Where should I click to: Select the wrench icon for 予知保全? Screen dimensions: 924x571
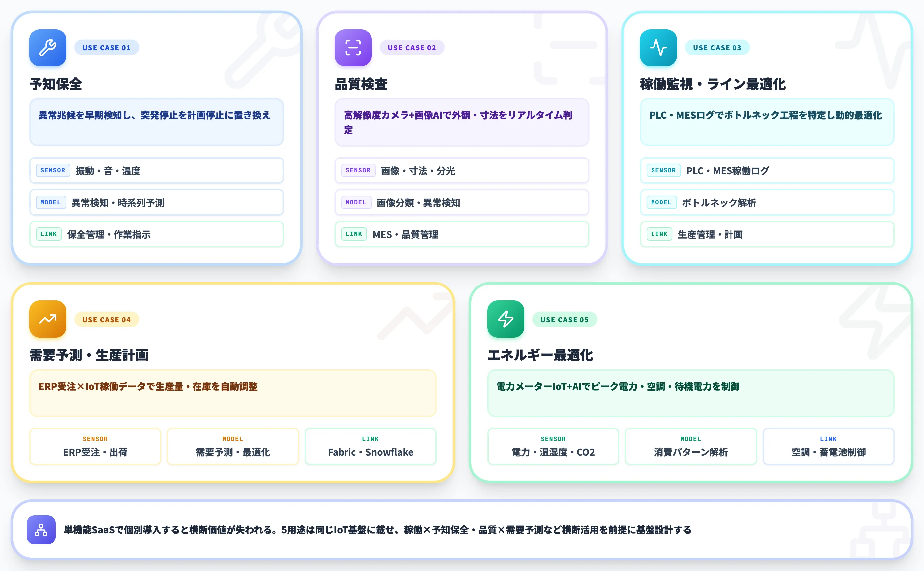pyautogui.click(x=47, y=48)
